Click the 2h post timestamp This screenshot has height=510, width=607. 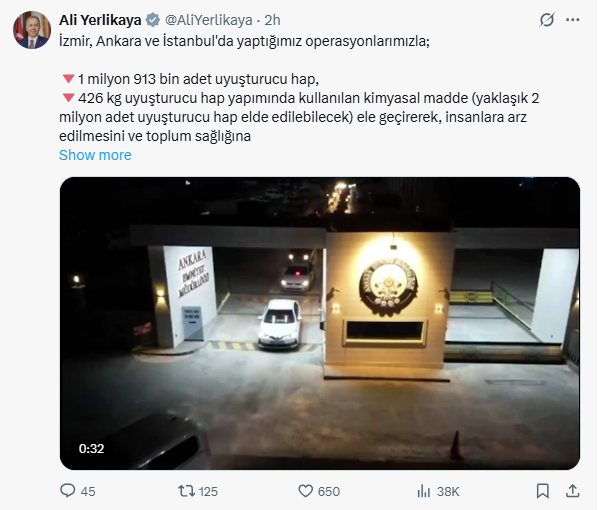tap(273, 20)
